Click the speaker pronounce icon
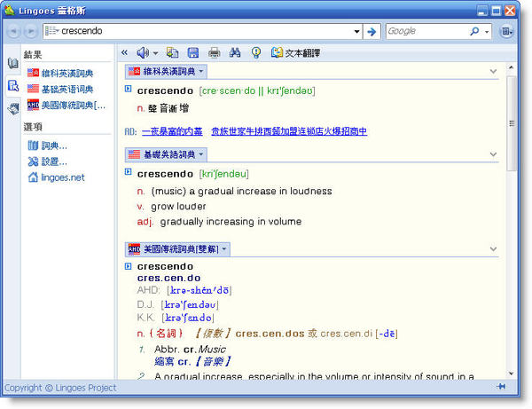532x409 pixels. pos(143,52)
